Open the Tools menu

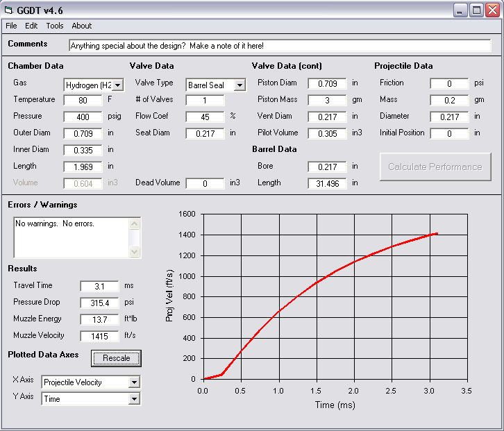pos(55,26)
